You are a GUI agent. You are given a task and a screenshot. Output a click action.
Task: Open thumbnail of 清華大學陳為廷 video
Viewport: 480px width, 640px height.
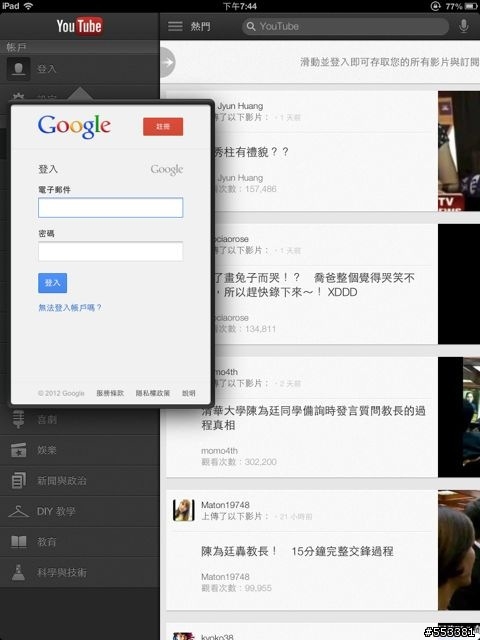click(459, 417)
